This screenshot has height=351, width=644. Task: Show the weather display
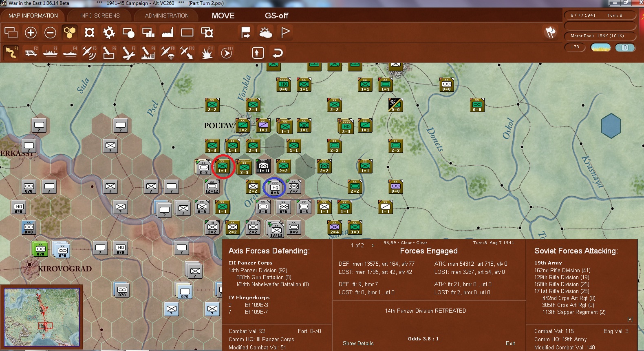[x=265, y=32]
